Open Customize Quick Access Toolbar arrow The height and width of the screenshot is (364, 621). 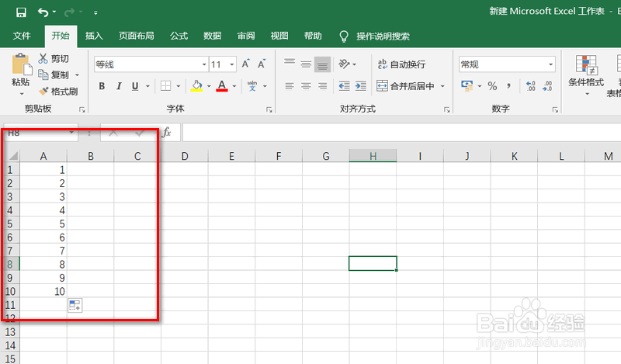pos(95,12)
